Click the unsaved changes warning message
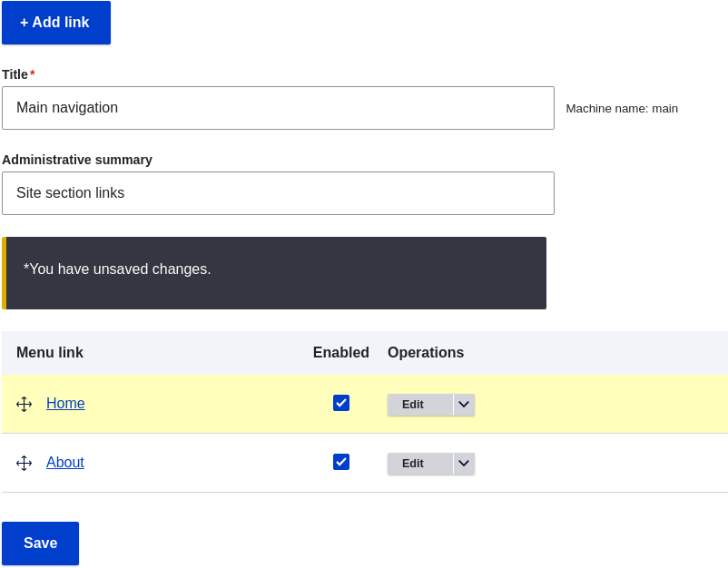This screenshot has width=728, height=568. pos(274,273)
